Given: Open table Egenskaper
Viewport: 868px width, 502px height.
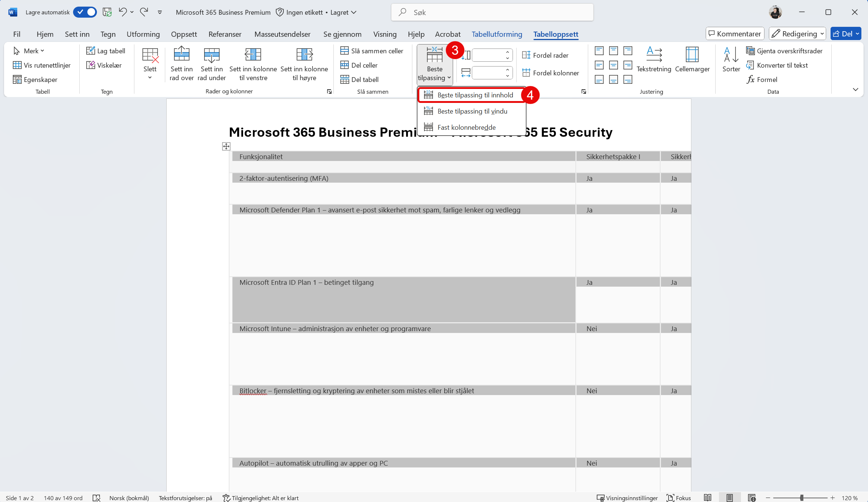Looking at the screenshot, I should (x=35, y=79).
